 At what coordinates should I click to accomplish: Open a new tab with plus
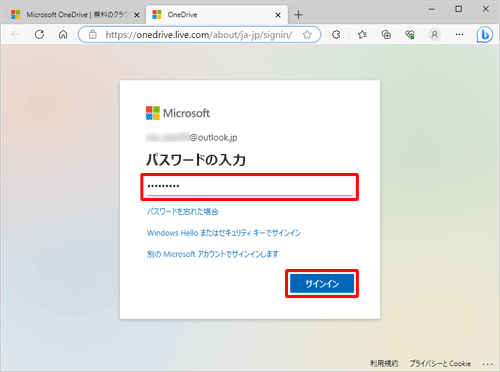pyautogui.click(x=298, y=15)
